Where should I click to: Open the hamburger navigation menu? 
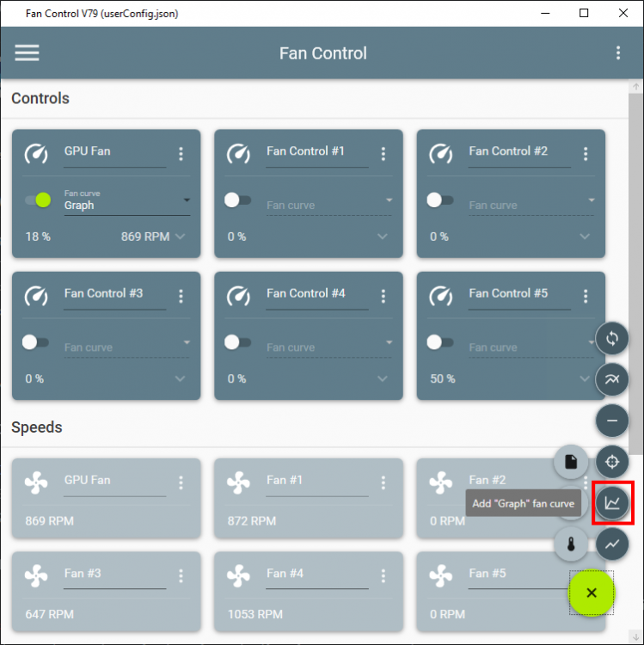point(28,52)
